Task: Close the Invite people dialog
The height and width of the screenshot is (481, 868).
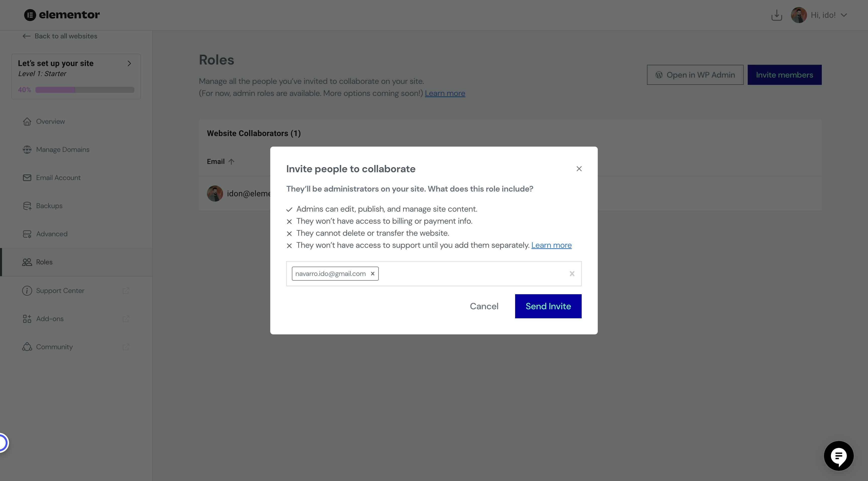Action: [579, 169]
